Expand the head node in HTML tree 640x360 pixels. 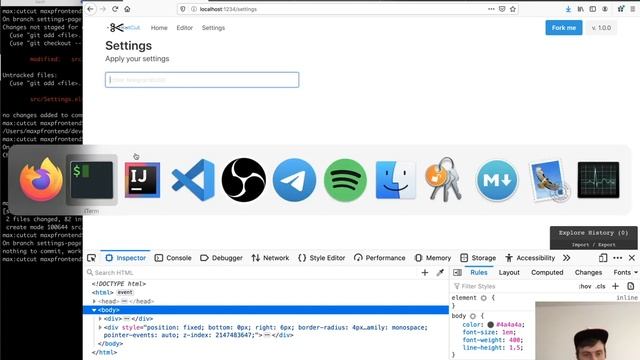click(x=94, y=301)
